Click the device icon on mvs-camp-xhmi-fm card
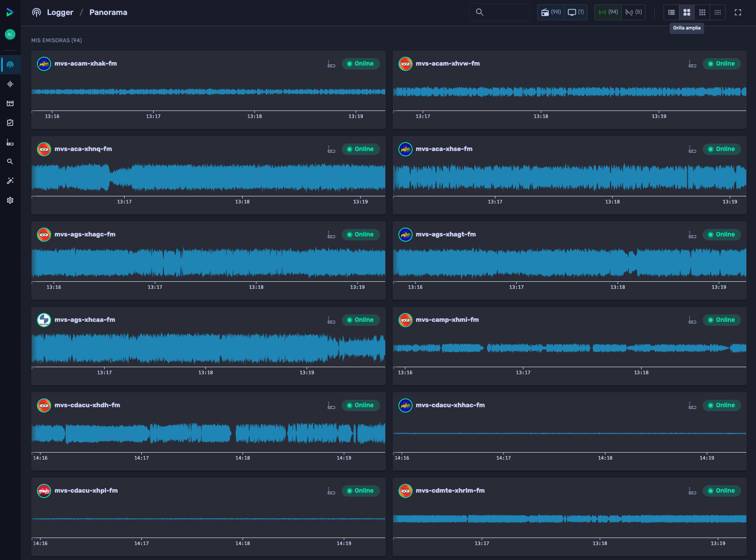Viewport: 756px width, 560px height. coord(693,320)
